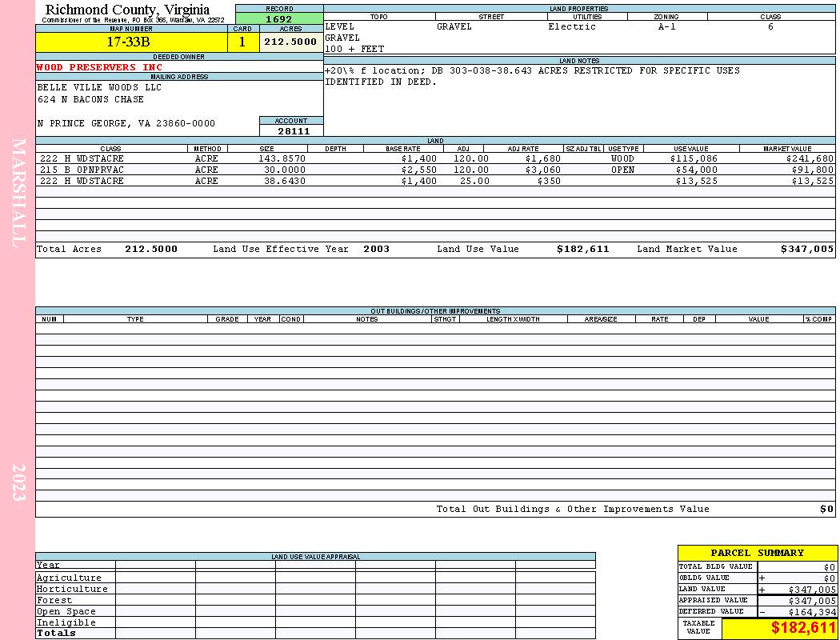
Task: Select use type WOOD
Action: click(x=622, y=159)
